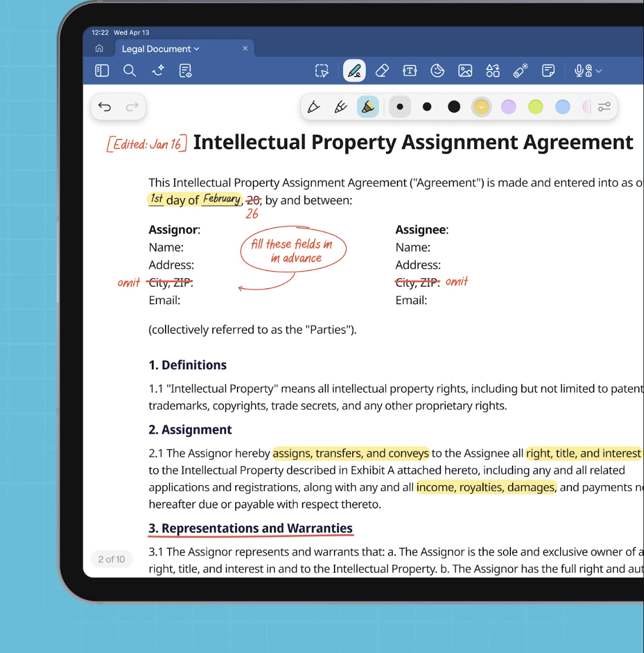644x653 pixels.
Task: Select the smallest stroke thickness dot
Action: click(400, 107)
